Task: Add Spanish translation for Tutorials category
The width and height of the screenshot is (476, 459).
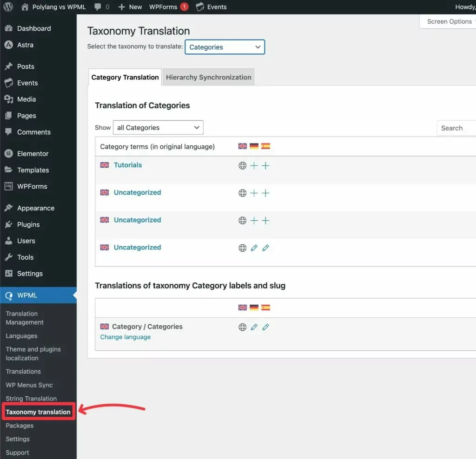Action: tap(265, 166)
